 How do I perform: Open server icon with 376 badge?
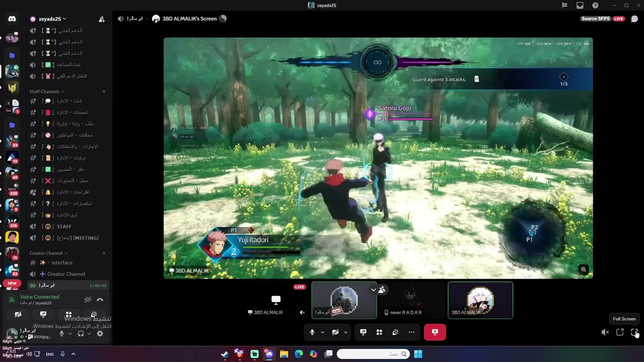(12, 222)
